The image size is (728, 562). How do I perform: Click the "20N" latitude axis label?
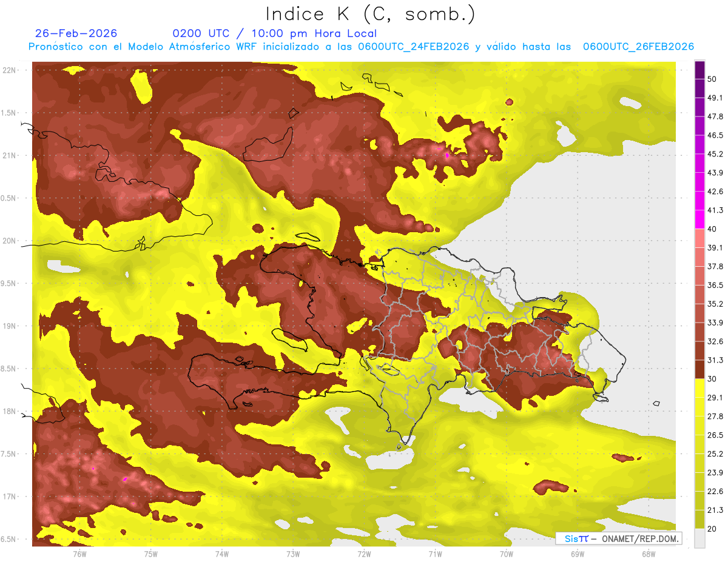10,241
